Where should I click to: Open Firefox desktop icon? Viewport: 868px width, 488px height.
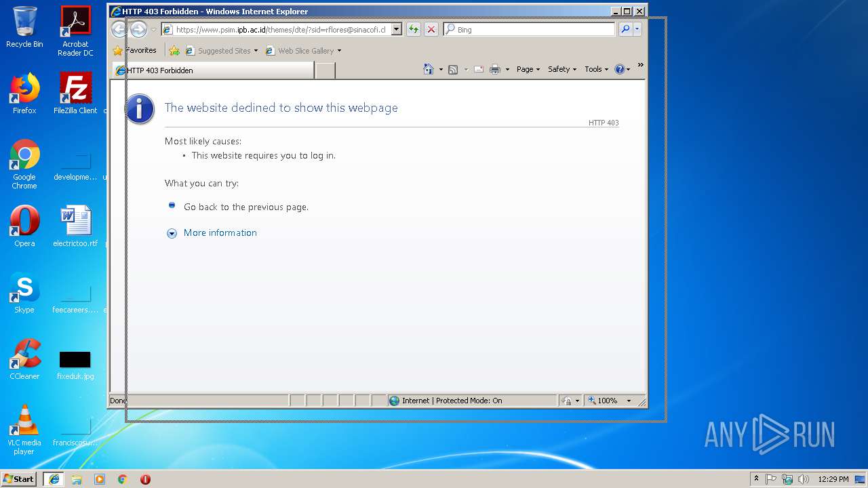[x=24, y=94]
